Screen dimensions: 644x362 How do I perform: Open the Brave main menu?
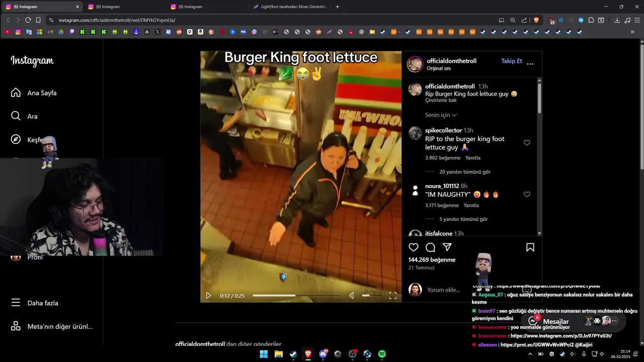pos(637,20)
